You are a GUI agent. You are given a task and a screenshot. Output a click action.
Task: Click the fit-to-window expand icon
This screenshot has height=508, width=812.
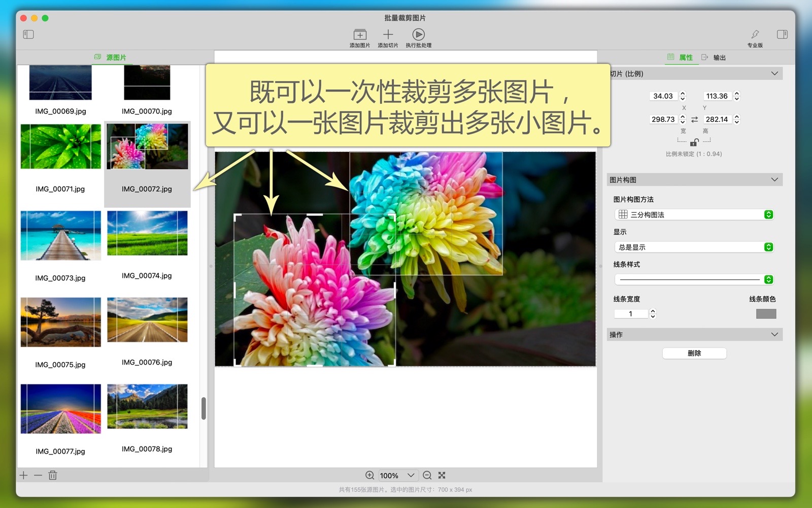[x=442, y=475]
